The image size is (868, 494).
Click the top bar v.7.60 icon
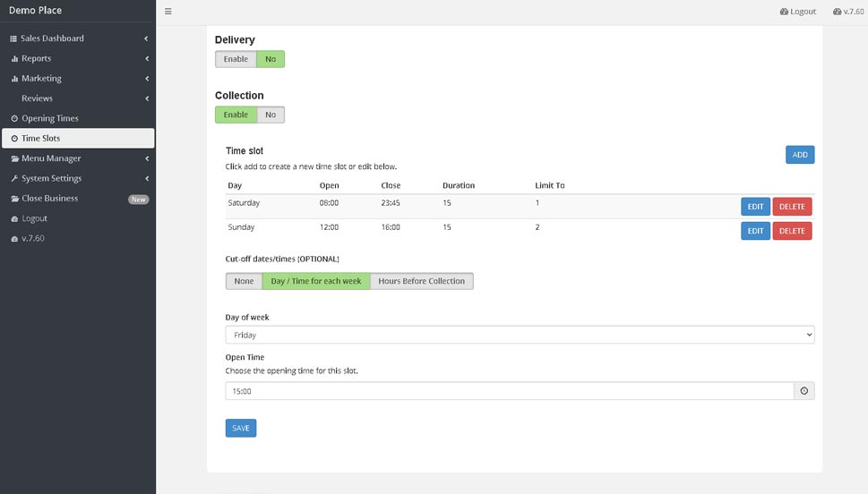click(837, 11)
